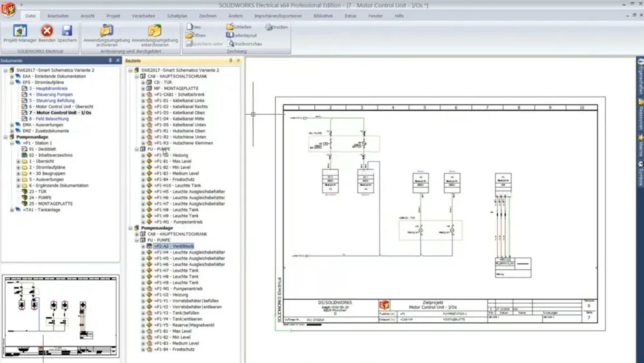Open the Eigenschaften side tab
Screen dimensions: 644x363
(640, 77)
